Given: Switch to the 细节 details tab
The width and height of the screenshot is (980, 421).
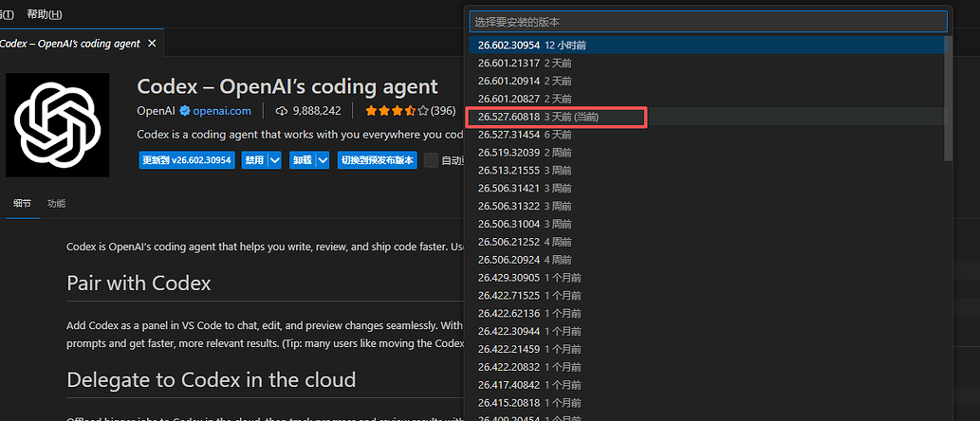Looking at the screenshot, I should pos(23,204).
